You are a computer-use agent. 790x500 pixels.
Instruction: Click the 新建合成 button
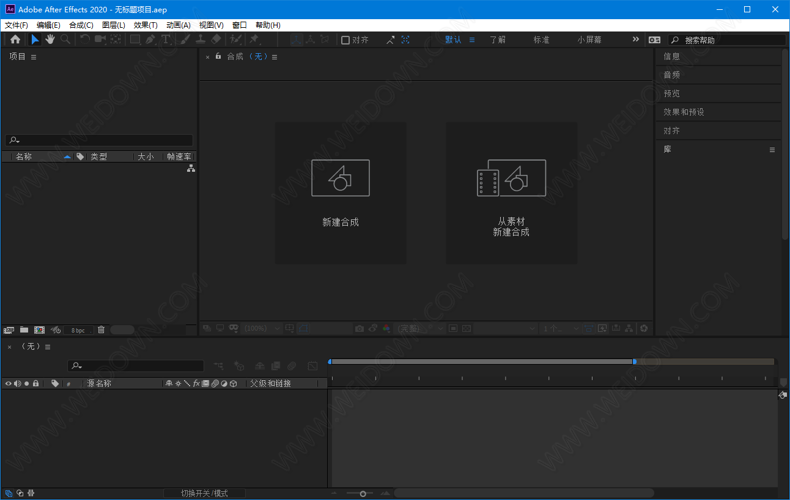click(x=341, y=193)
